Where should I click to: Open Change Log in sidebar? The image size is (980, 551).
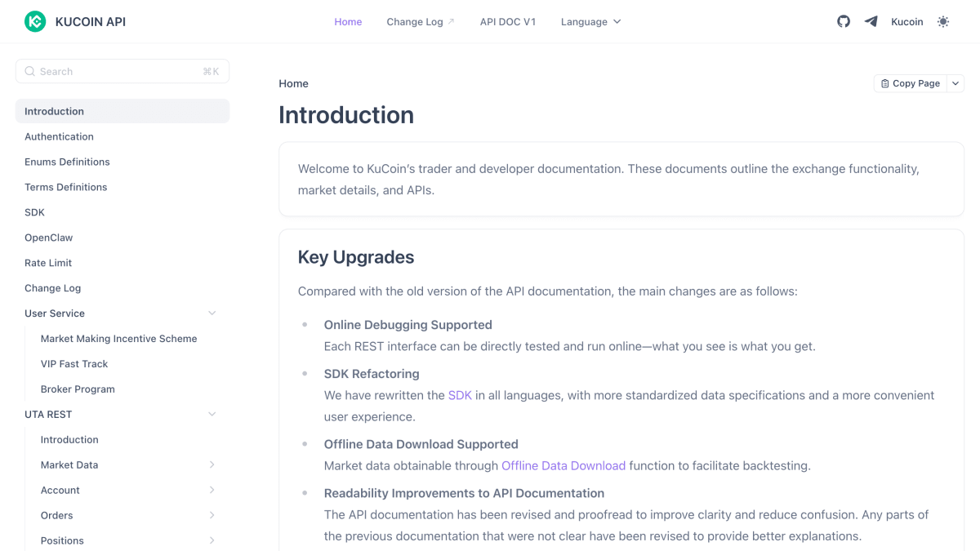52,288
